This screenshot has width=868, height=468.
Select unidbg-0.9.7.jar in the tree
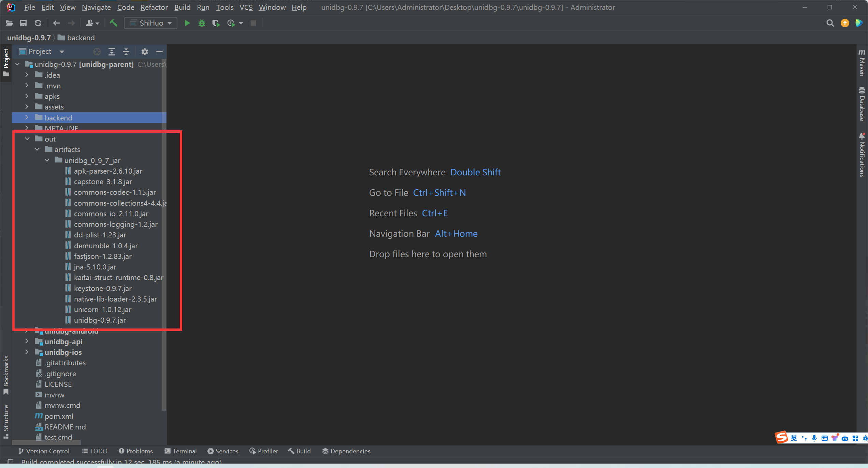click(x=100, y=320)
